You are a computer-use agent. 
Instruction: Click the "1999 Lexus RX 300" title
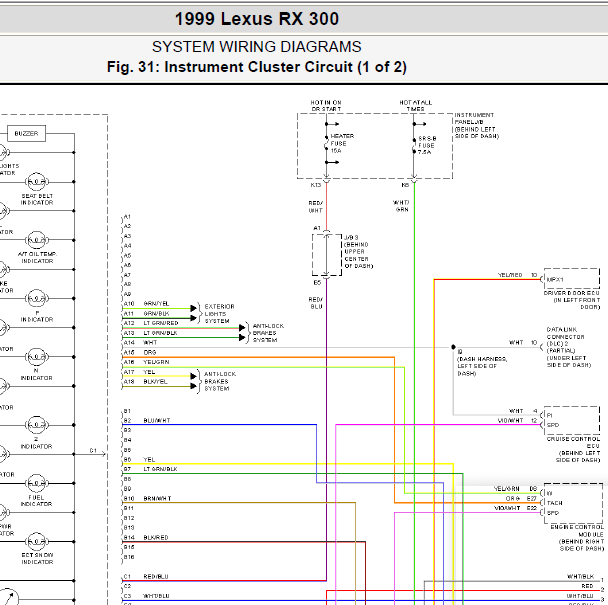[x=257, y=19]
